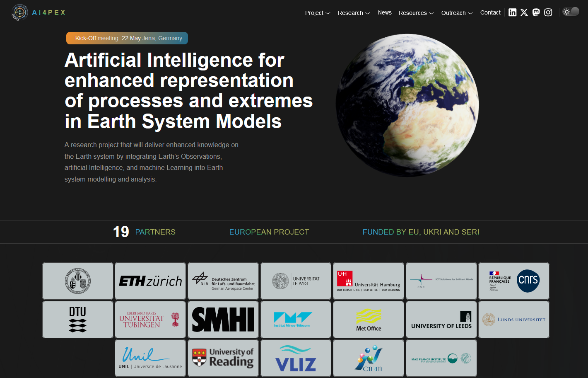Image resolution: width=588 pixels, height=378 pixels.
Task: Open the DTU partner logo
Action: click(x=78, y=320)
